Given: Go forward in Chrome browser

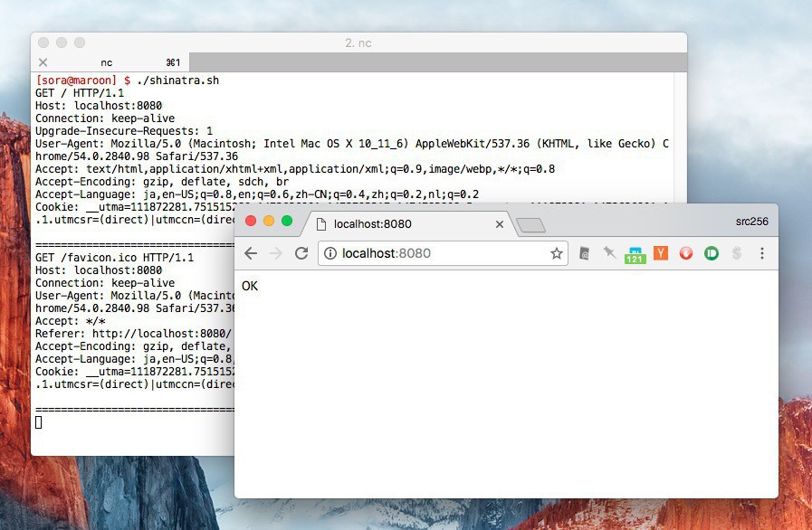Looking at the screenshot, I should coord(276,253).
